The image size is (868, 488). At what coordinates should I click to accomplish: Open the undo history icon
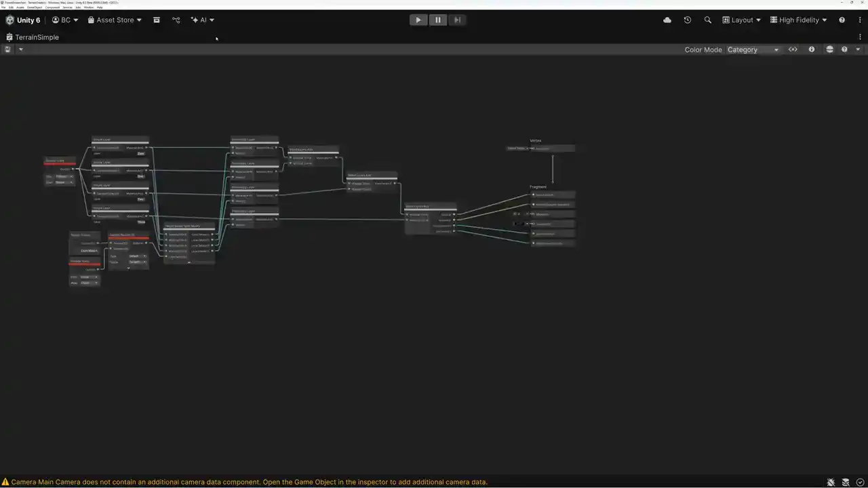click(x=687, y=20)
